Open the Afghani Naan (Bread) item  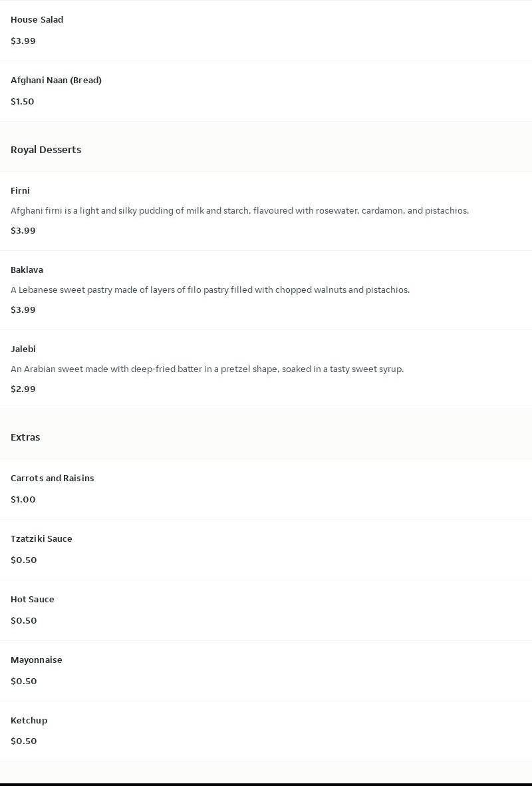266,91
